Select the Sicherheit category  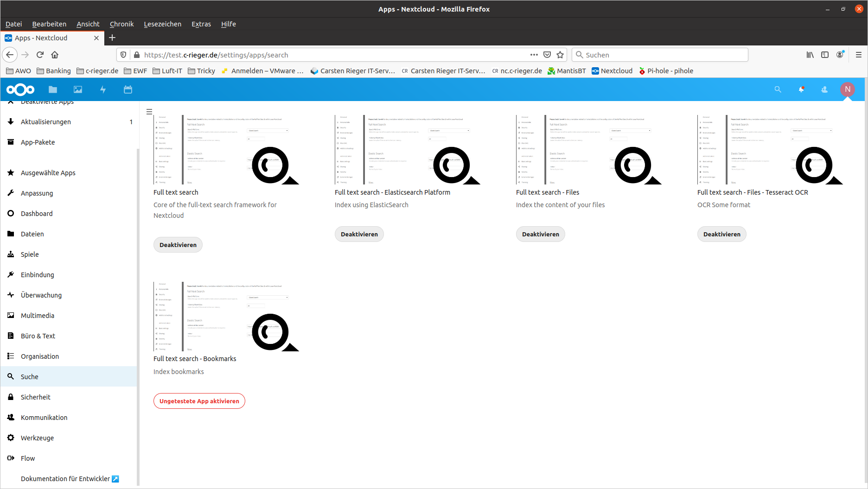(70, 397)
